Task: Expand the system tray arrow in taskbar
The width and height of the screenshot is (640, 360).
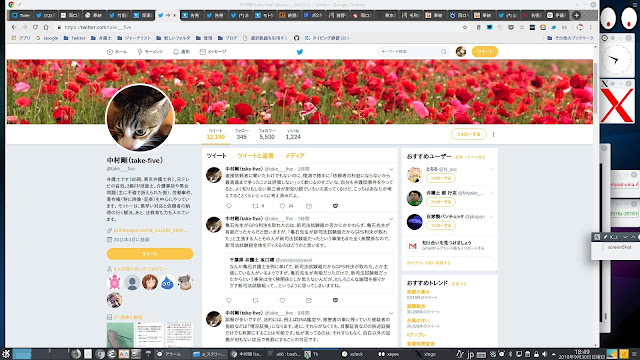Action: 553,354
